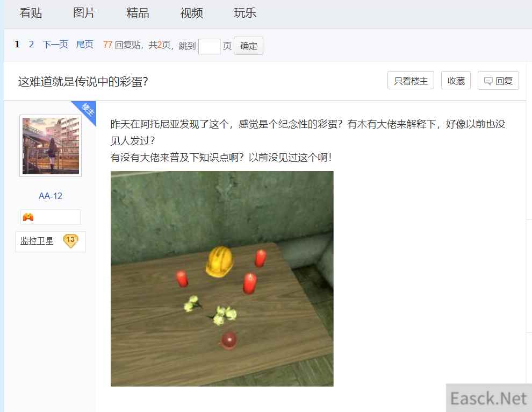The height and width of the screenshot is (412, 532).
Task: Show only the original poster with 只看楼主
Action: coord(411,81)
